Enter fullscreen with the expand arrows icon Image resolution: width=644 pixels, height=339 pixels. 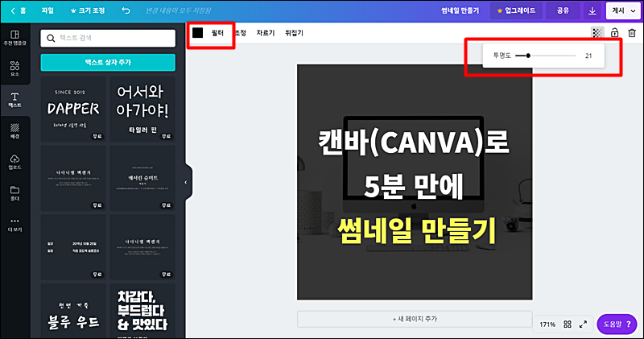point(583,325)
